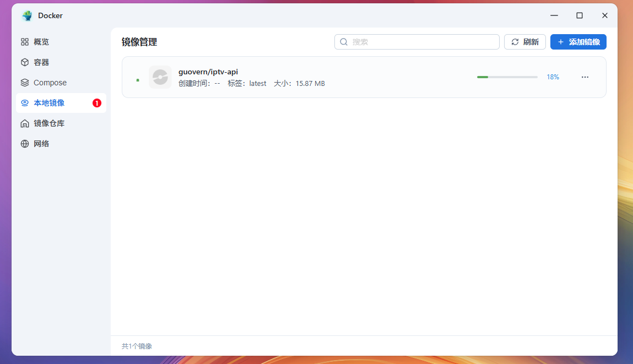Open the three-dot menu for guovern/iptv-api

coord(585,77)
